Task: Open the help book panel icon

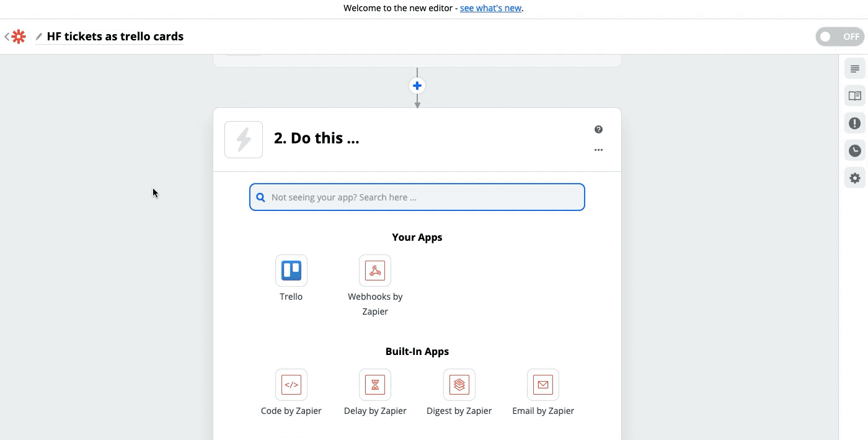Action: point(855,96)
